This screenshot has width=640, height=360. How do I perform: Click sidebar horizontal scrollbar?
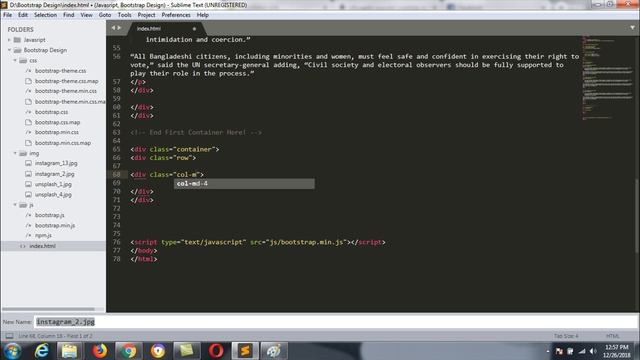coord(48,309)
